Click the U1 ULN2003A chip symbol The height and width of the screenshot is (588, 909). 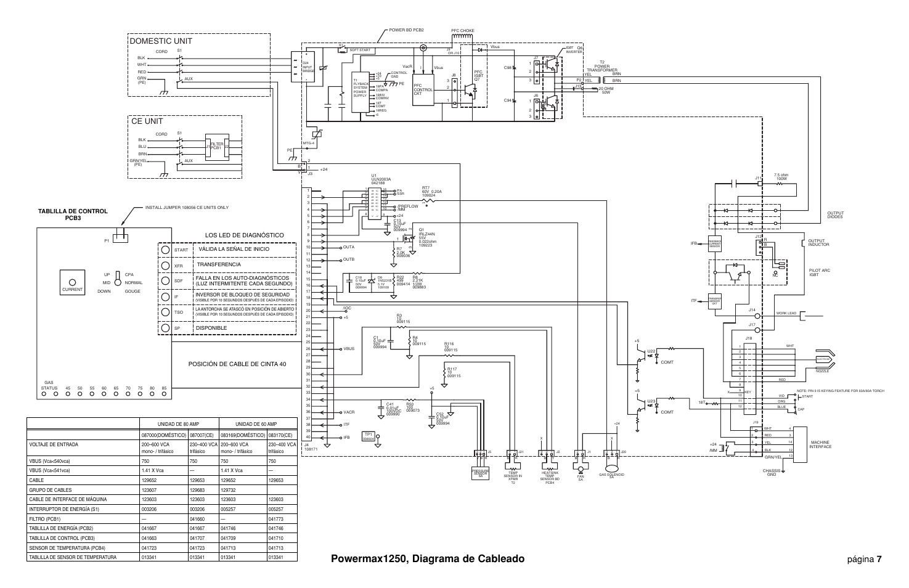[x=375, y=203]
